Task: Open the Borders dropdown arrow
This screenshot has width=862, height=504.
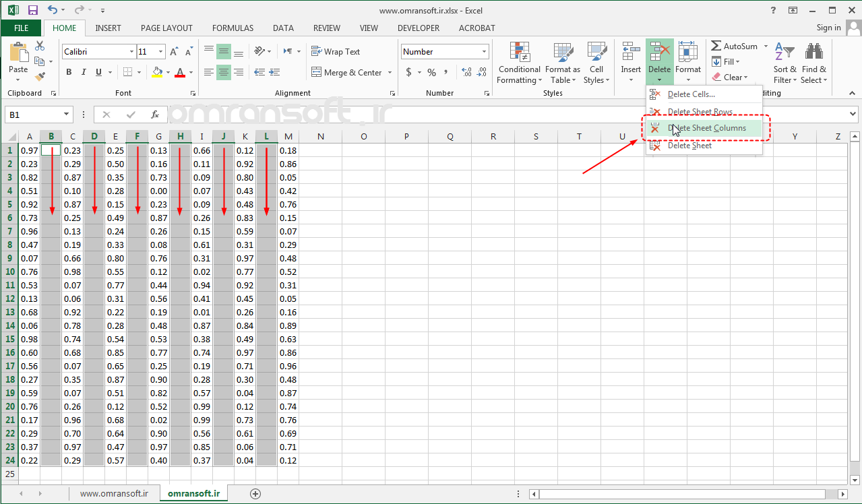Action: click(137, 72)
